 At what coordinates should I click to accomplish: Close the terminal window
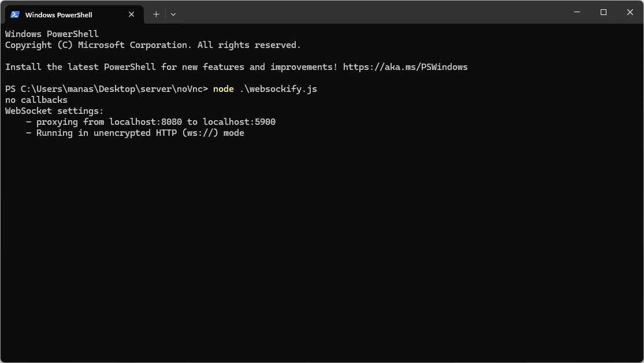pos(630,12)
